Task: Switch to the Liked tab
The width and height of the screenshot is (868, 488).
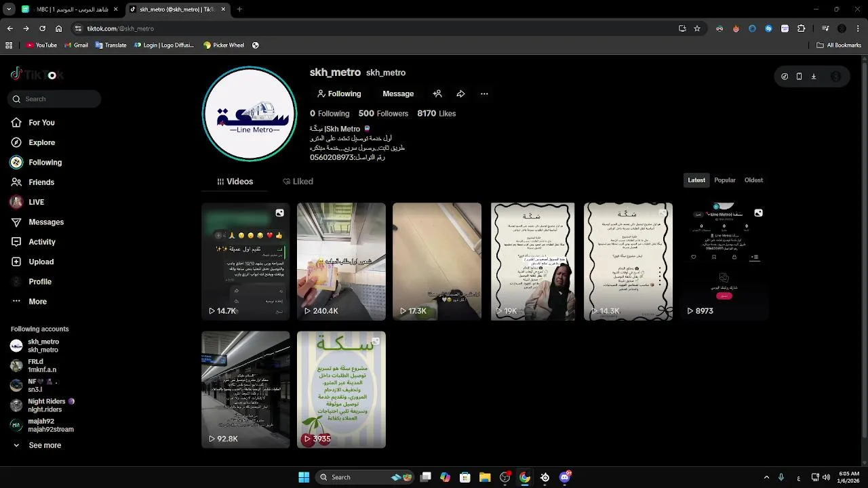Action: click(298, 182)
